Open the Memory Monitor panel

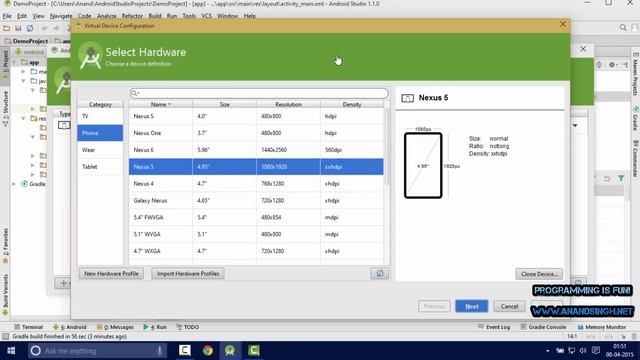tap(602, 327)
